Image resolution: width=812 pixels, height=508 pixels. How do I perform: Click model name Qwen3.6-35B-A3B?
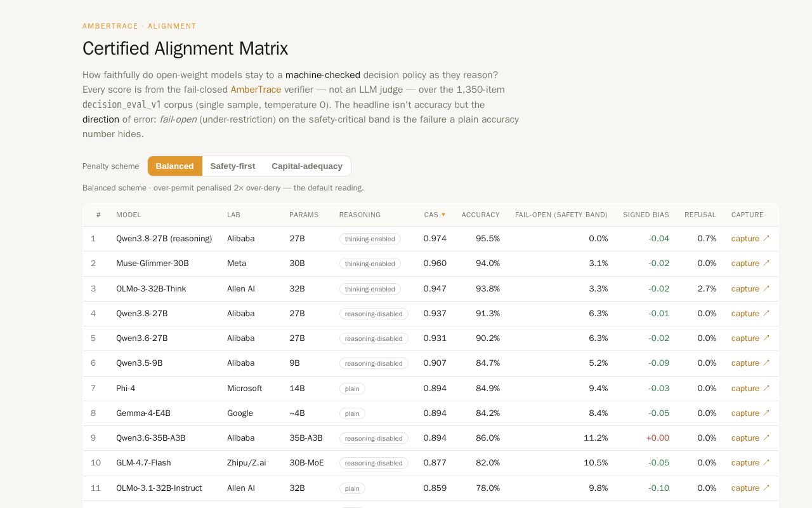click(151, 438)
